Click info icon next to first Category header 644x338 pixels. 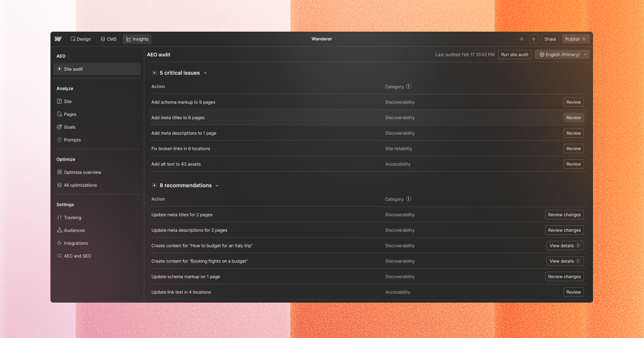pos(408,86)
